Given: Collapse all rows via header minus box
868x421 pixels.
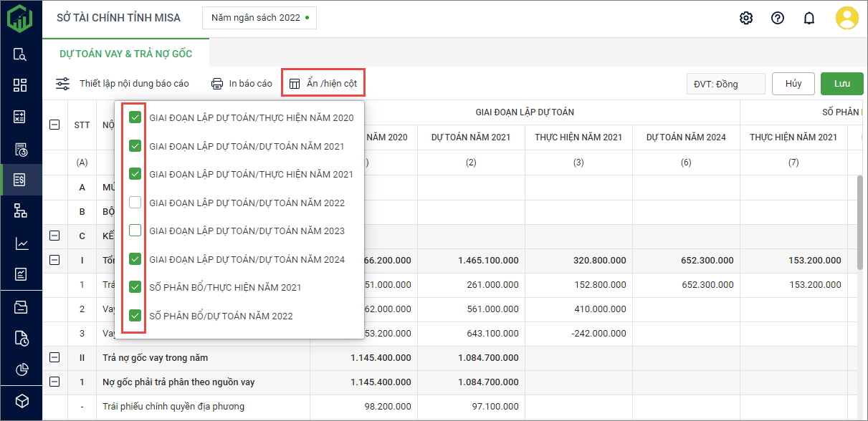Looking at the screenshot, I should tap(54, 124).
